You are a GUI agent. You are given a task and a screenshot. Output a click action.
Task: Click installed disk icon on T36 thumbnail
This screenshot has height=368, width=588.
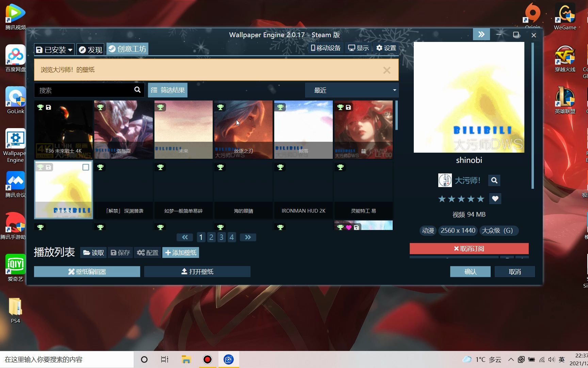[x=49, y=107]
